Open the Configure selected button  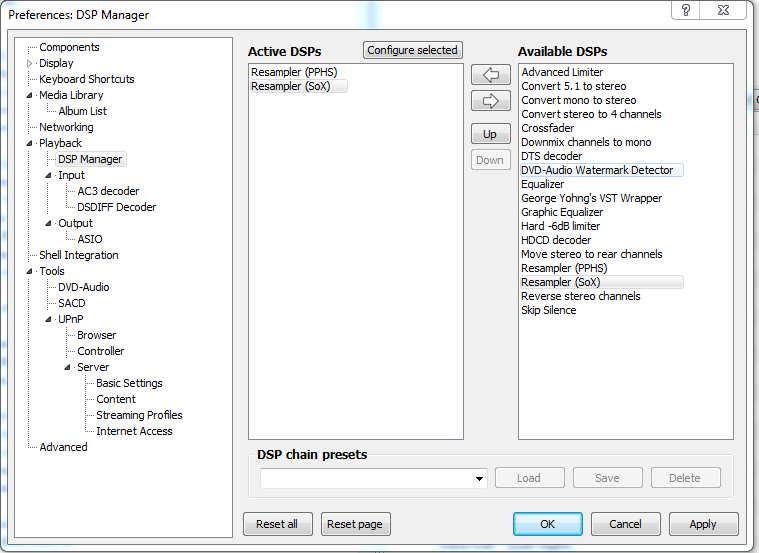(412, 50)
